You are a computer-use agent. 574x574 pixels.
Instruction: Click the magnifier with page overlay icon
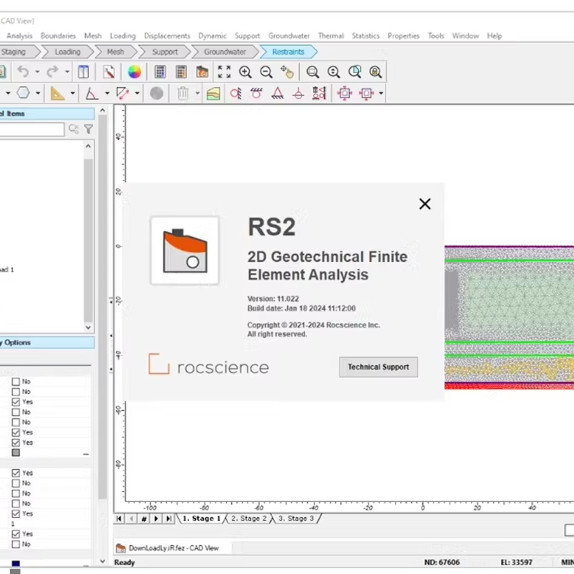(355, 72)
